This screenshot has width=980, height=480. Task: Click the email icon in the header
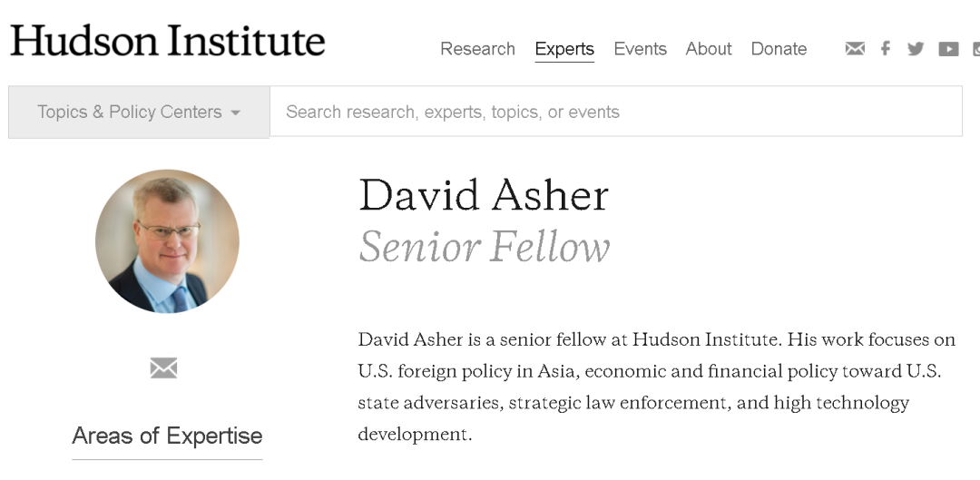click(855, 49)
